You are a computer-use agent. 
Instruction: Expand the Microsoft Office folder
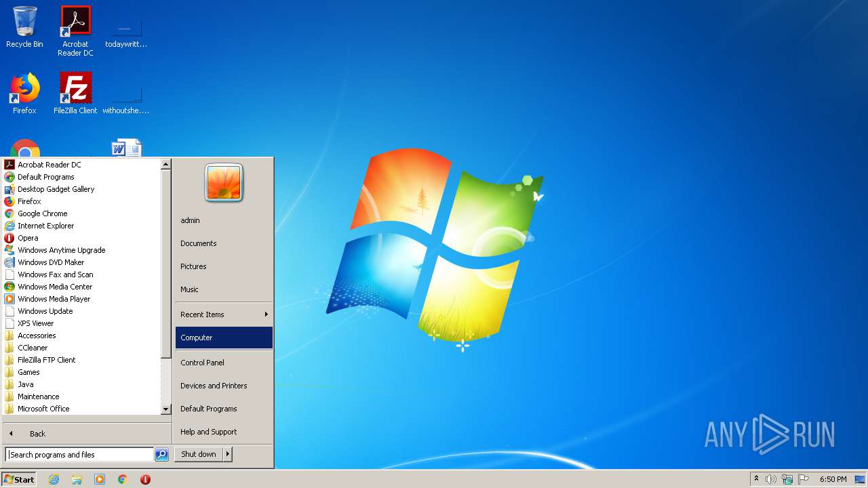tap(81, 409)
